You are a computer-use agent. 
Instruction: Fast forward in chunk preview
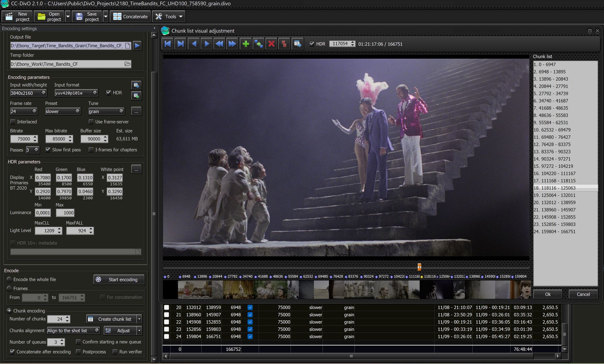(232, 44)
